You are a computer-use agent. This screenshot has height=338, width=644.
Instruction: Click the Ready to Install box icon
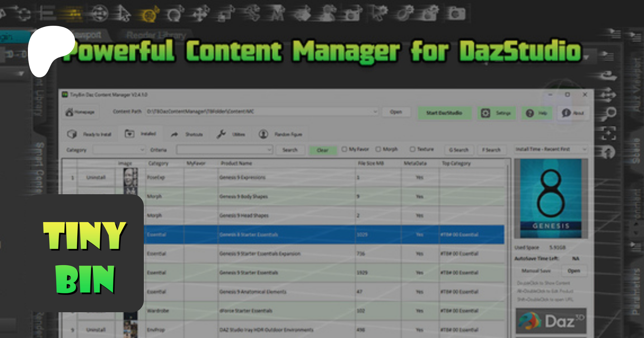click(x=72, y=134)
